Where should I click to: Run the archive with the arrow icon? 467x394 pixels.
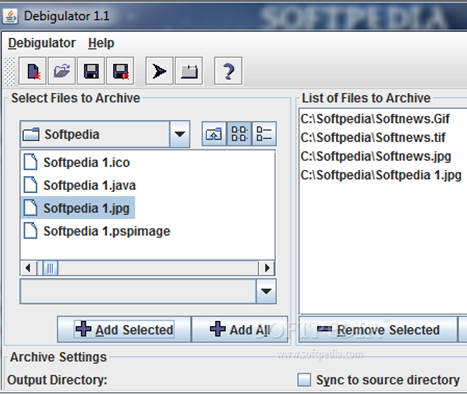click(x=159, y=71)
